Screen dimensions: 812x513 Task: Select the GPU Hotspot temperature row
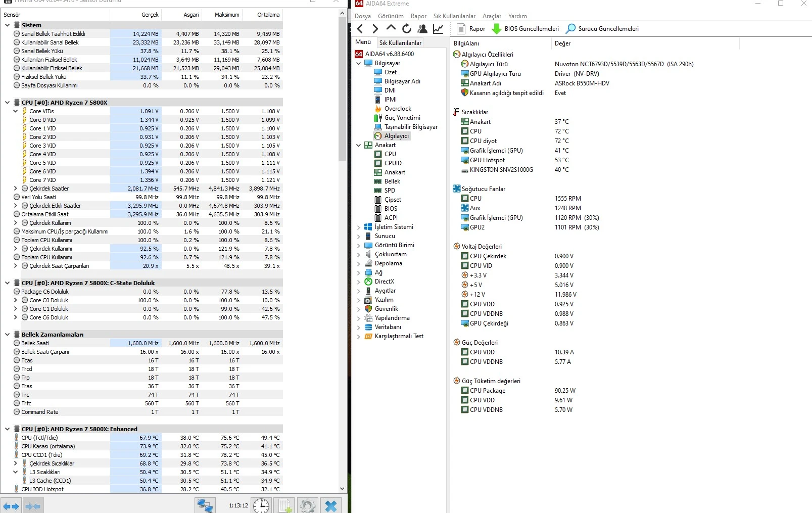[515, 160]
